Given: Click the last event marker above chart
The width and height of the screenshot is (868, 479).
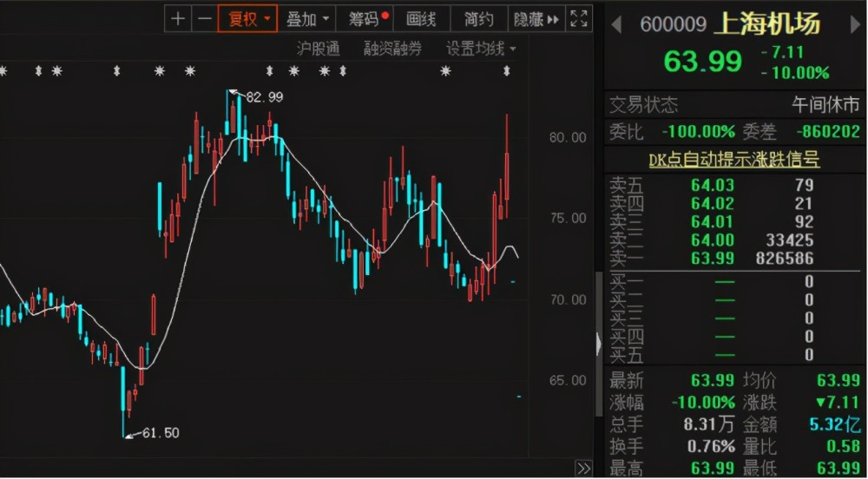Looking at the screenshot, I should pyautogui.click(x=506, y=71).
